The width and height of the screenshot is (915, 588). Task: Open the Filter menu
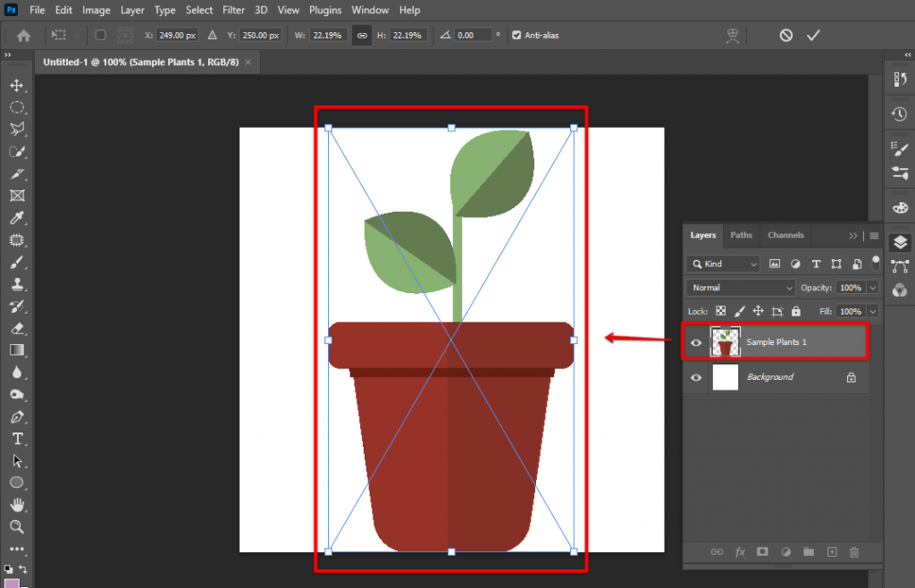233,10
